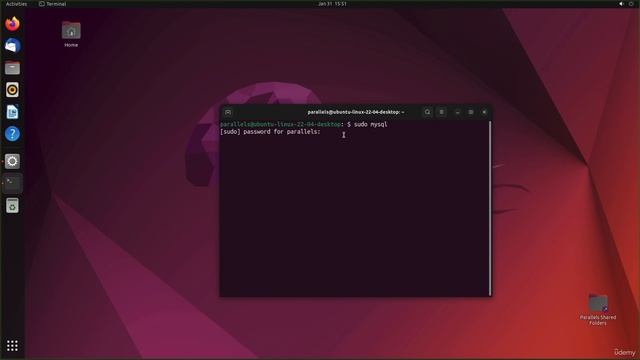
Task: Select the Terminal icon in dock
Action: point(12,183)
